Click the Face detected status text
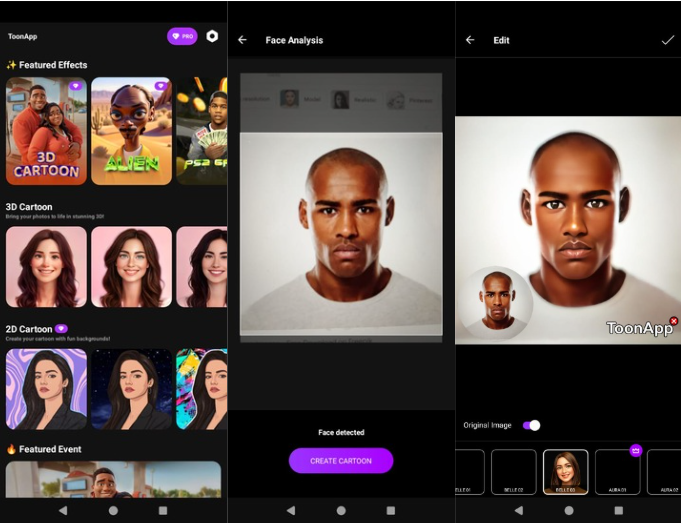 pos(341,432)
